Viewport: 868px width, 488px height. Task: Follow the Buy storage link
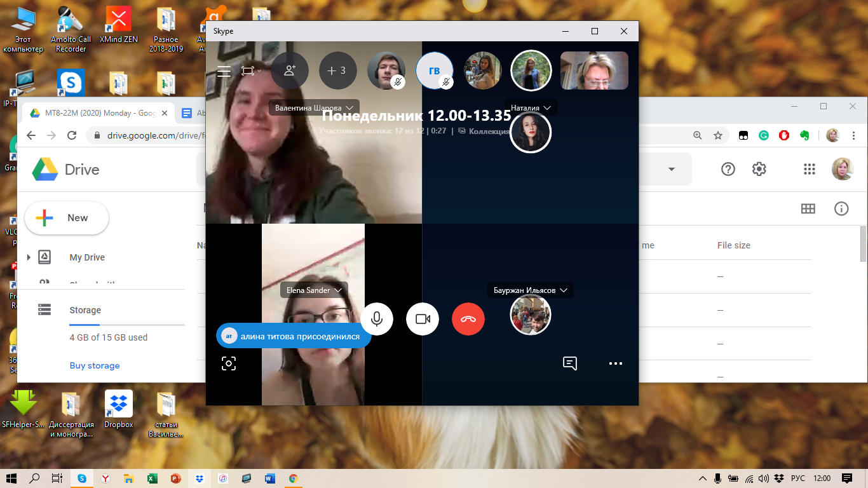(x=95, y=365)
